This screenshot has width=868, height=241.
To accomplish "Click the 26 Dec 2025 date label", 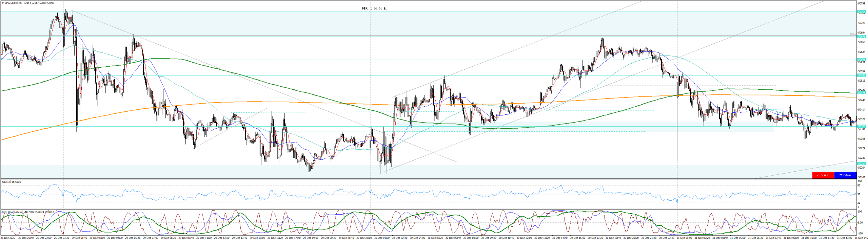I will [7, 238].
